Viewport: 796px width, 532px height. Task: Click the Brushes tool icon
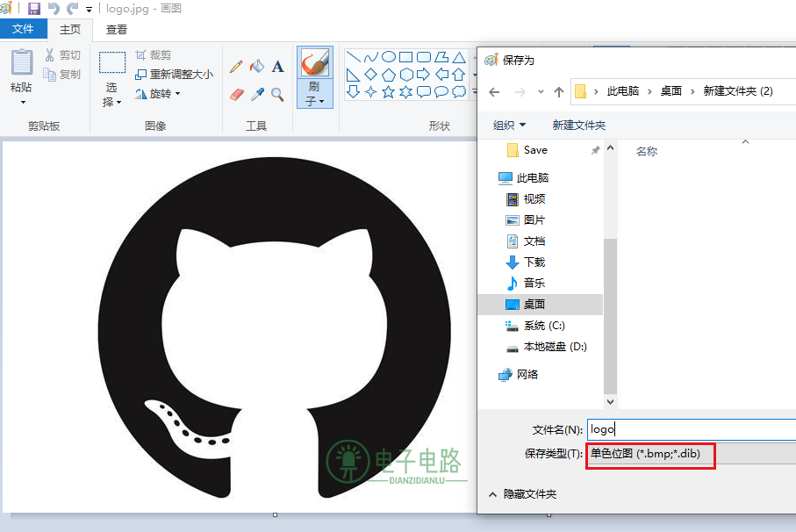point(315,62)
